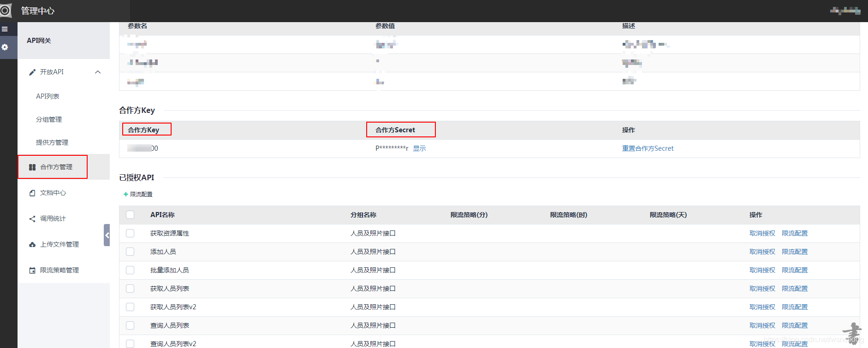The height and width of the screenshot is (348, 868).
Task: Click 限流配置 for 获取人员列表
Action: coord(795,289)
